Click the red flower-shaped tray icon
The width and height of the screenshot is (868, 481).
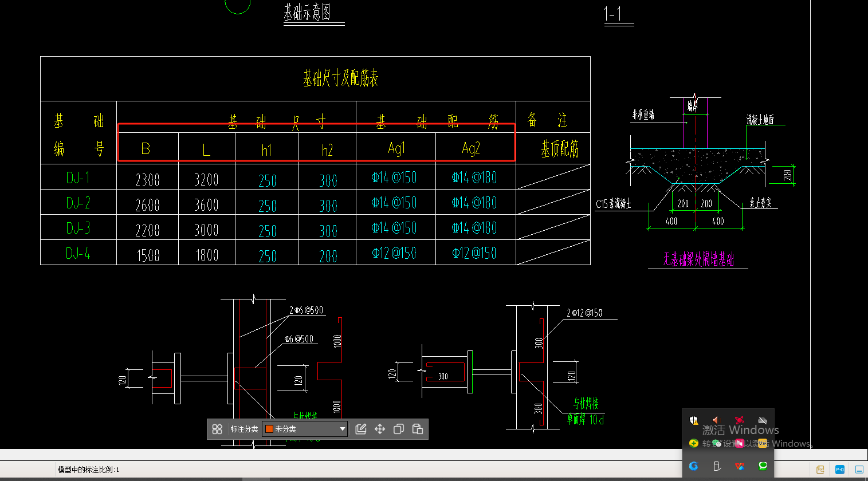coord(740,420)
